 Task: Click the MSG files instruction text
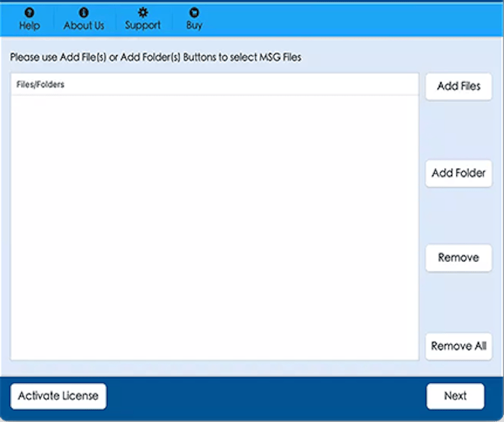pos(155,58)
